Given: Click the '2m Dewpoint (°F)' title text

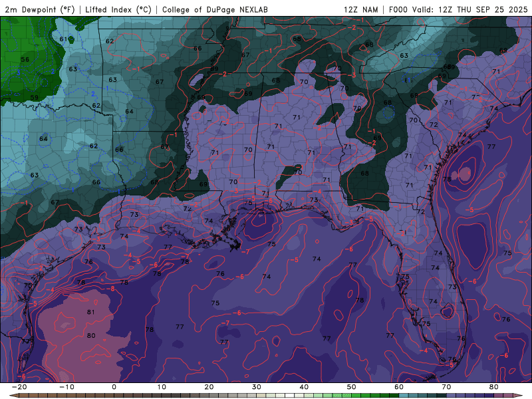Looking at the screenshot, I should (x=39, y=9).
